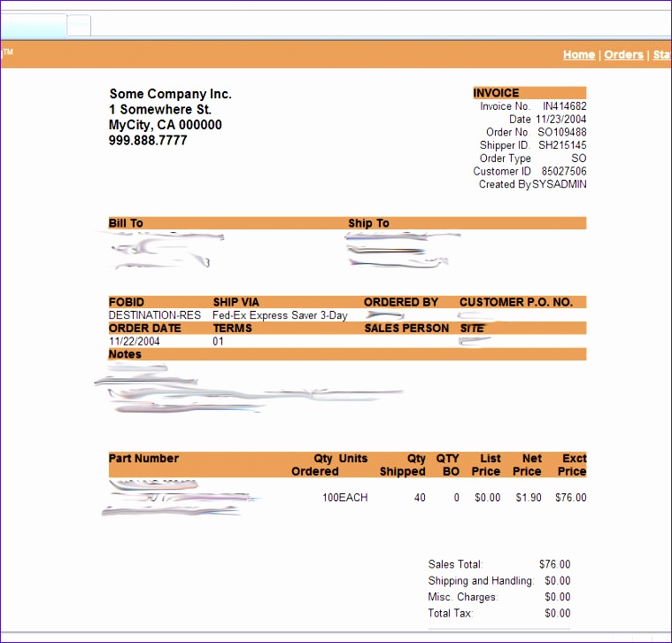The image size is (672, 643).
Task: Click the invoice date 11/23/2004
Action: [560, 120]
